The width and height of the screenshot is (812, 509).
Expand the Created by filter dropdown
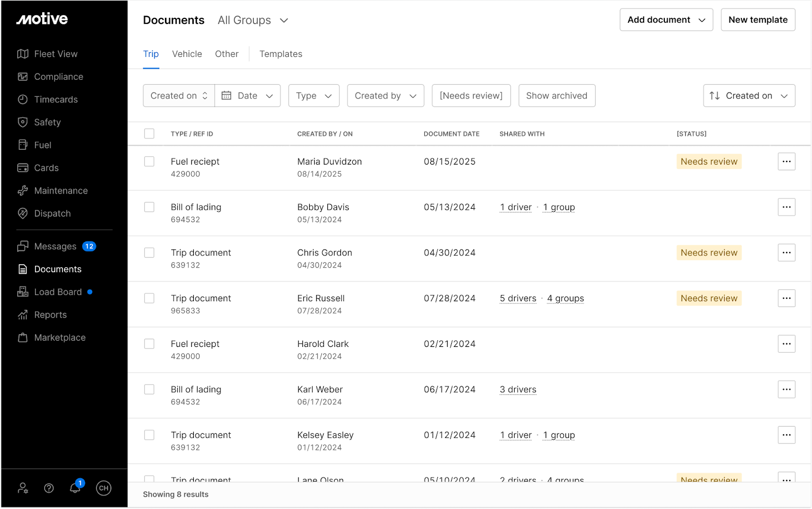[385, 96]
